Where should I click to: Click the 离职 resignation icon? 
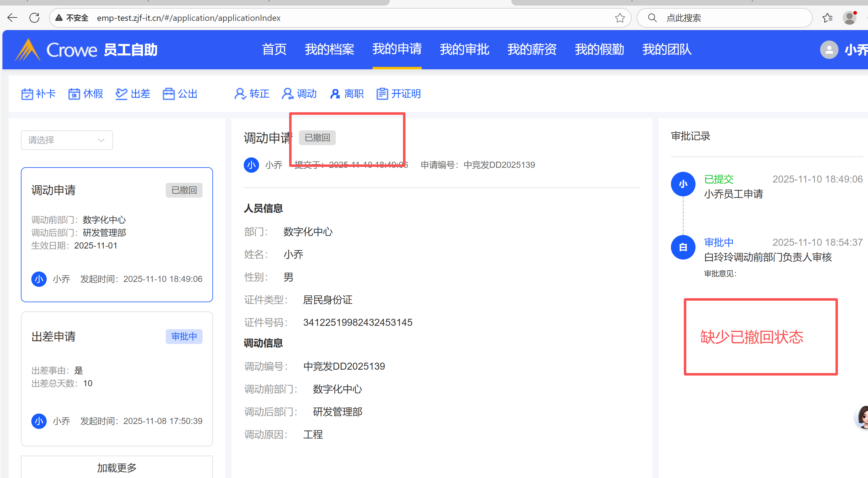click(x=335, y=94)
